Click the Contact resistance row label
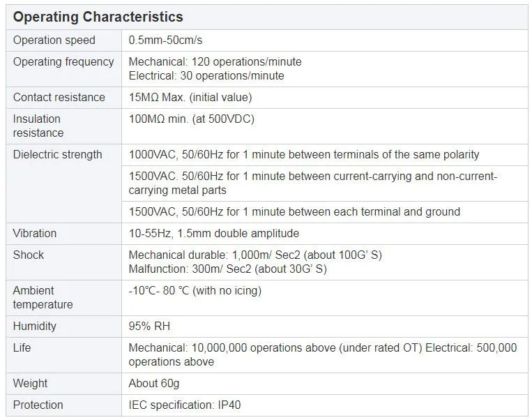The height and width of the screenshot is (420, 532). [x=59, y=98]
